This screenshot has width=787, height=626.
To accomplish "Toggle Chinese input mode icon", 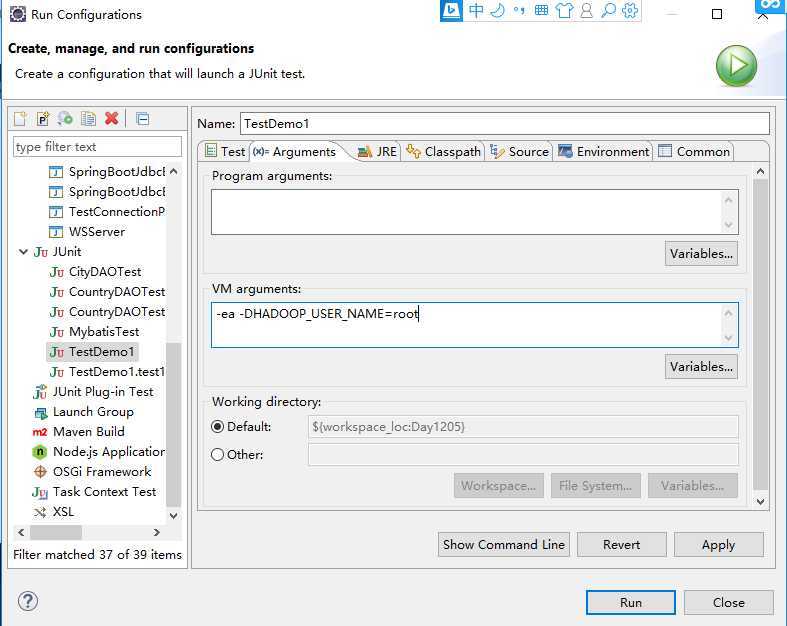I will 476,11.
